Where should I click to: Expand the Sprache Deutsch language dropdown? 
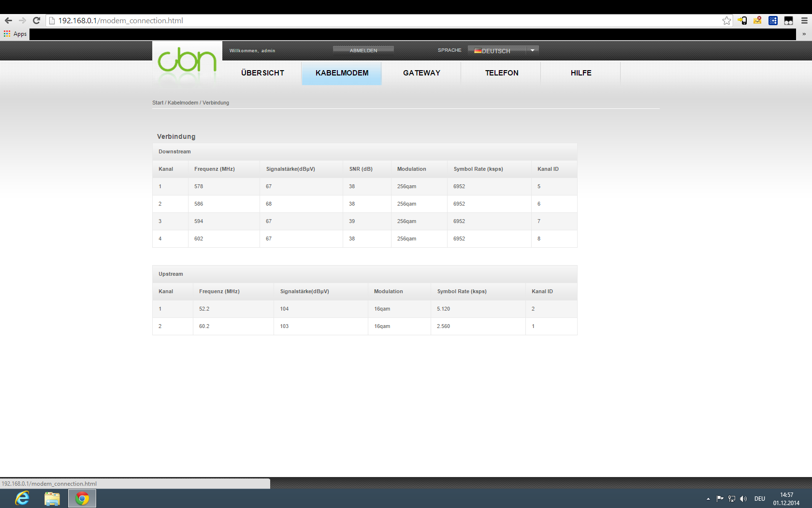[532, 50]
